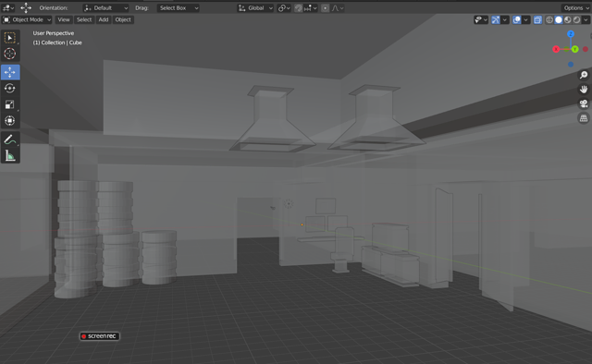Screen dimensions: 592x364
Task: Toggle X-ray mode button
Action: click(537, 19)
